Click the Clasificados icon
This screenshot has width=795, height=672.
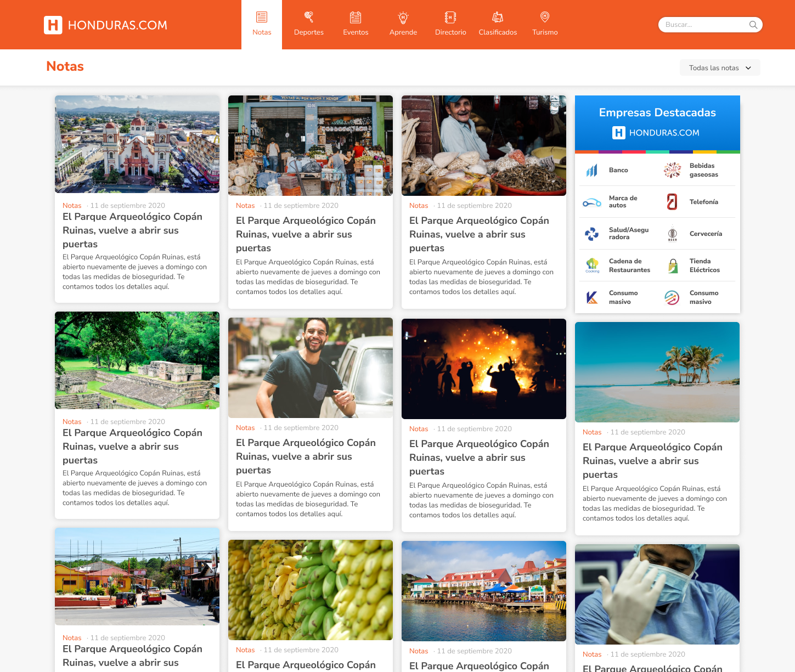(x=498, y=17)
